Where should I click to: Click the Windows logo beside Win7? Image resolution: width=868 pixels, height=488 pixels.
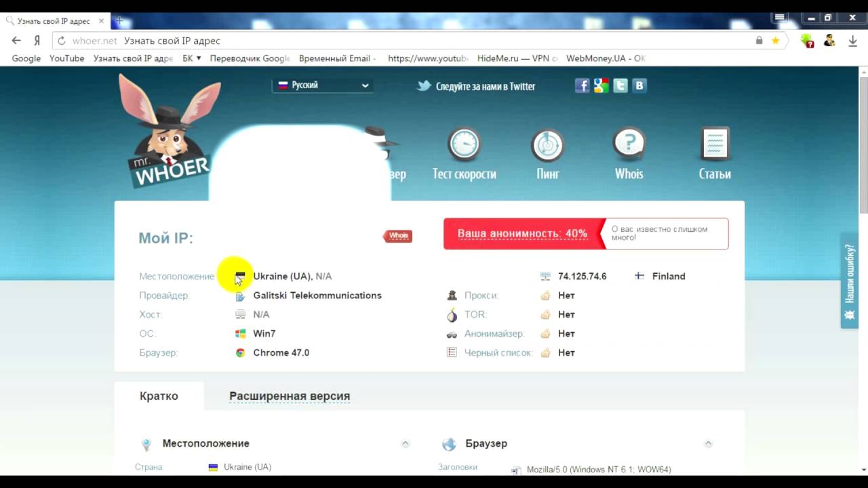click(240, 333)
